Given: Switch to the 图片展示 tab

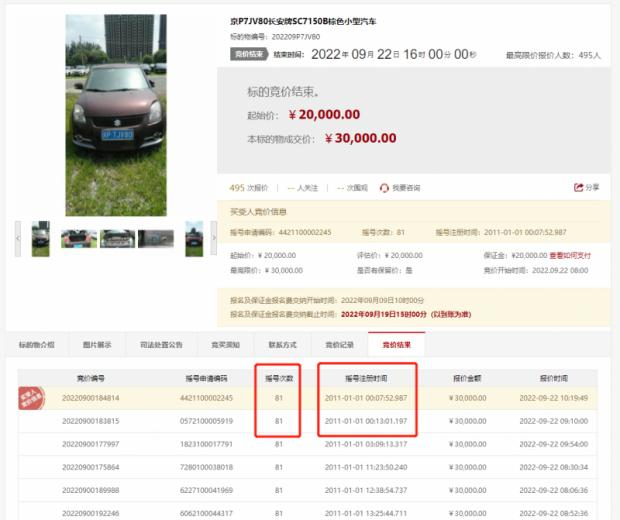Looking at the screenshot, I should [x=97, y=345].
